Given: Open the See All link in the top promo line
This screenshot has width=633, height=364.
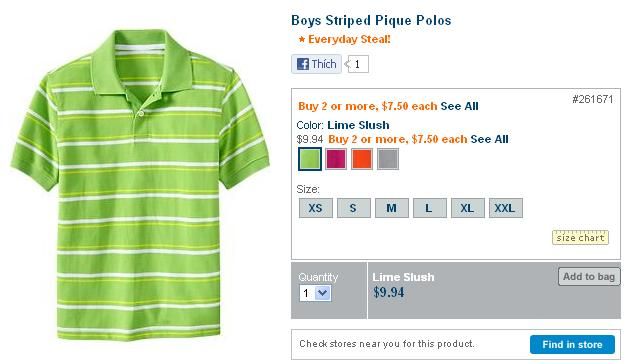Looking at the screenshot, I should pyautogui.click(x=459, y=107).
